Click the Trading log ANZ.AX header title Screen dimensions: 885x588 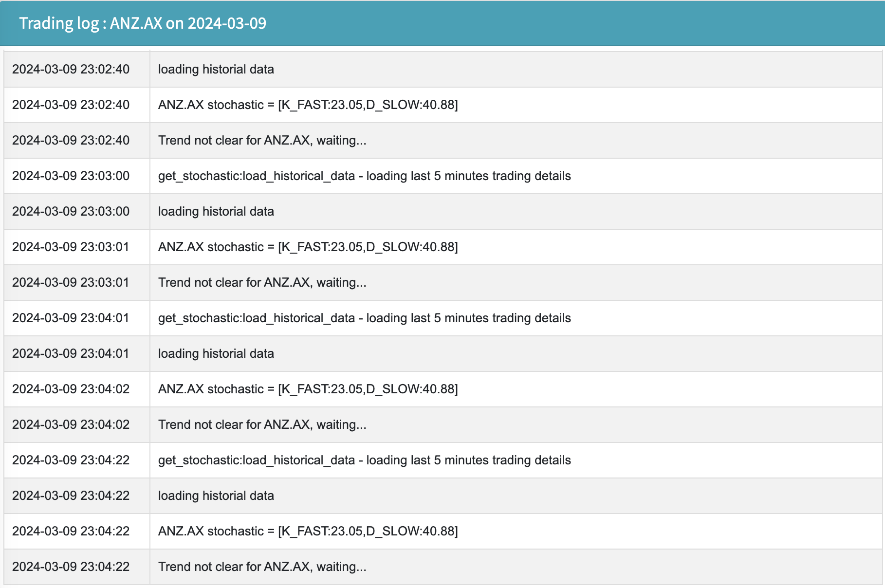pos(143,23)
